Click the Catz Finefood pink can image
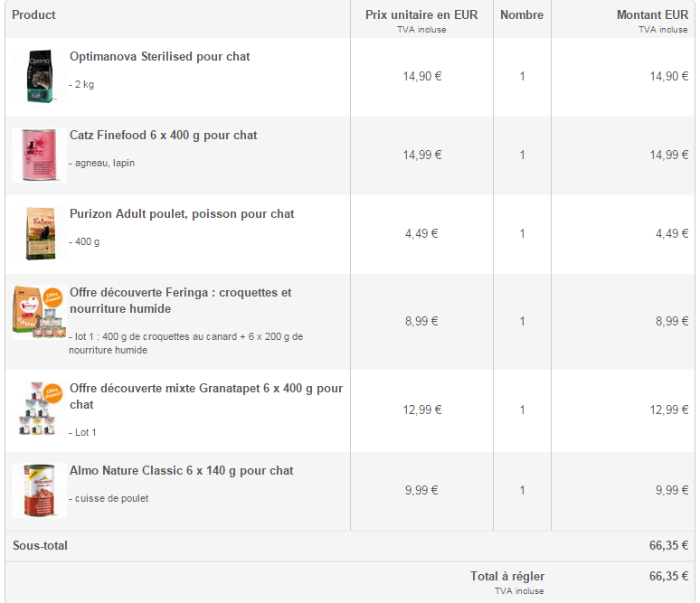Viewport: 700px width, 603px height. (39, 155)
